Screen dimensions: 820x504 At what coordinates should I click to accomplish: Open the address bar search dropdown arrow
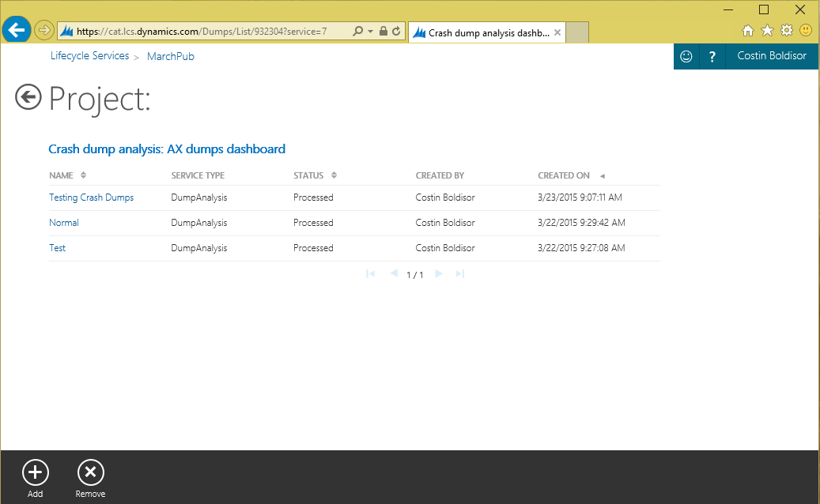click(x=370, y=32)
